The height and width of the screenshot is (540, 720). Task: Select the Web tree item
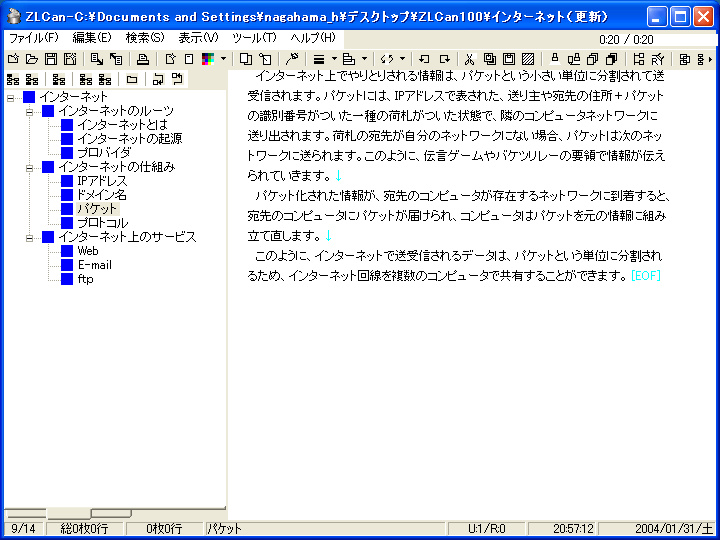coord(88,251)
